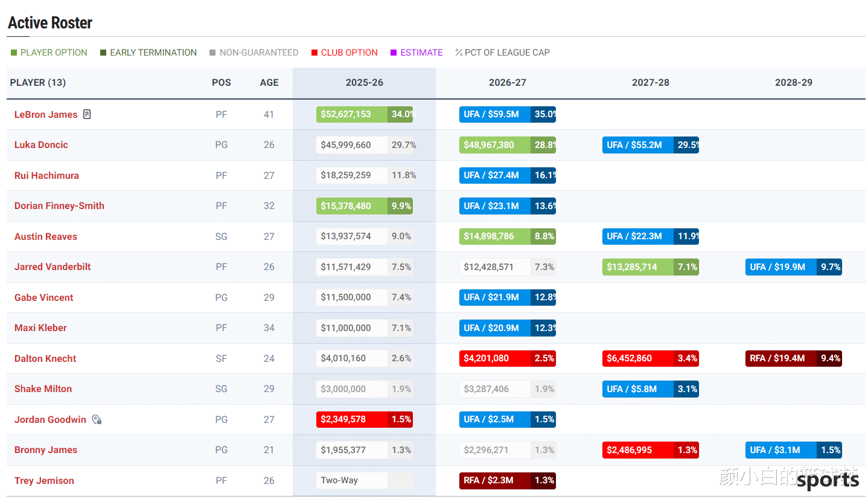Image resolution: width=868 pixels, height=499 pixels.
Task: Click Trey Jemison's Two-Way contract cell
Action: (x=365, y=480)
